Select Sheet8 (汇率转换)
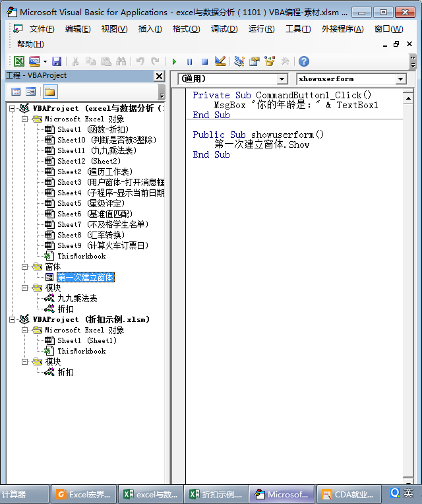 click(x=91, y=235)
